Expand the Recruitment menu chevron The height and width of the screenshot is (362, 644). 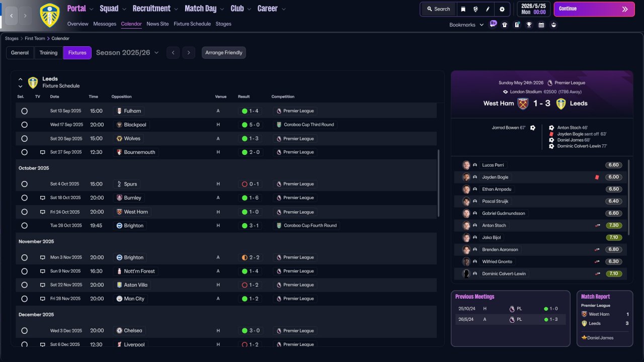point(176,9)
